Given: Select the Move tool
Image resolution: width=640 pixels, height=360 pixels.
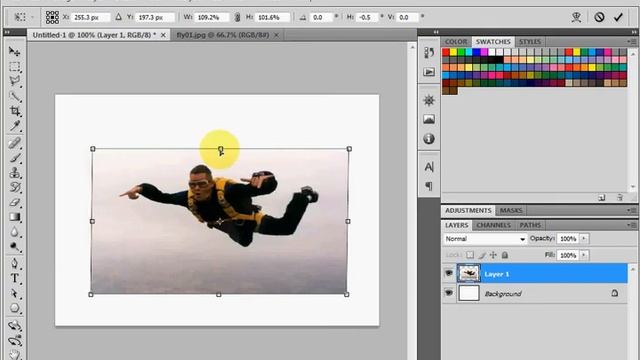Looking at the screenshot, I should (x=14, y=51).
